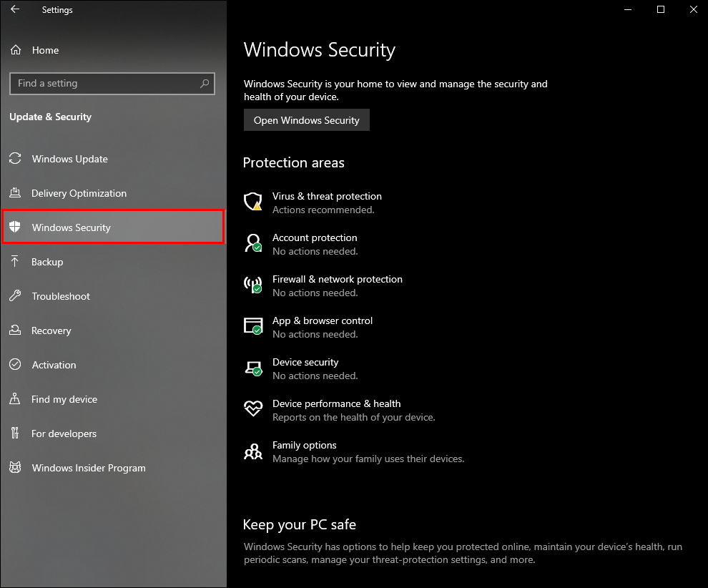
Task: Open the Backup settings page
Action: (x=47, y=262)
